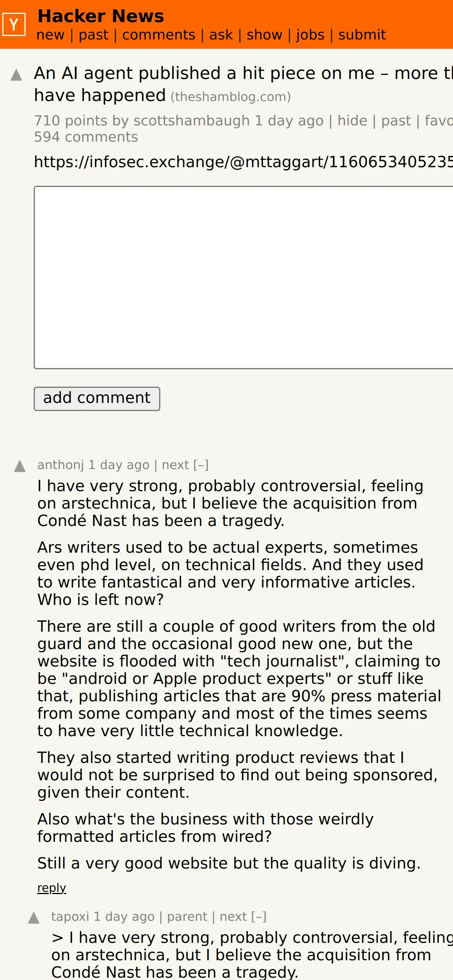Collapse anthonj's comment thread
453x980 pixels.
[x=201, y=465]
